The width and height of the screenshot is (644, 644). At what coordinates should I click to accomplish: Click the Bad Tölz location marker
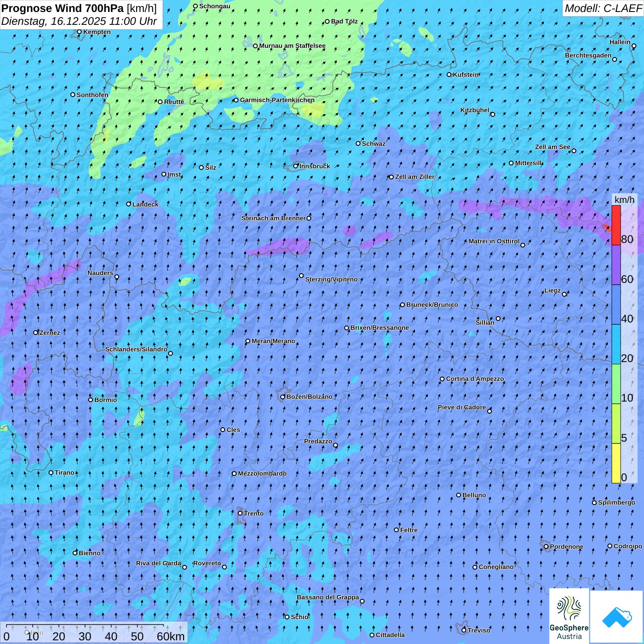click(x=327, y=21)
